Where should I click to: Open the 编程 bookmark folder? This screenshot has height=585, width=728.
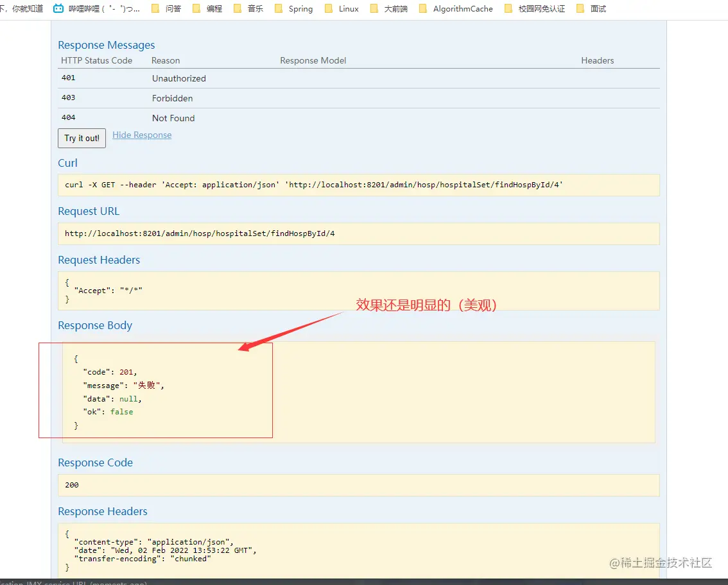pyautogui.click(x=207, y=8)
